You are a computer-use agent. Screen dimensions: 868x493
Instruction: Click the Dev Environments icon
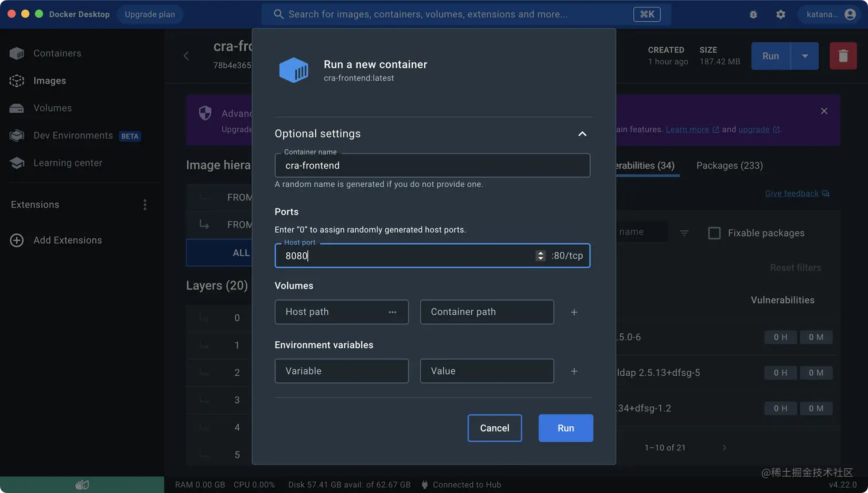pos(17,136)
